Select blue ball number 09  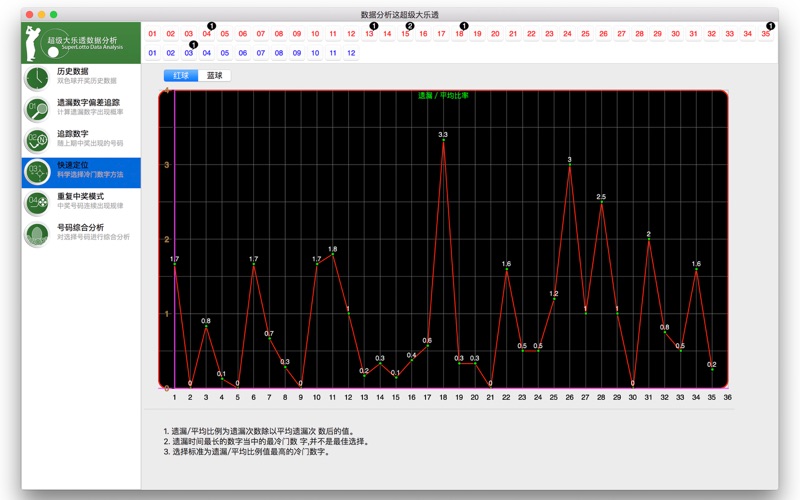coord(297,53)
